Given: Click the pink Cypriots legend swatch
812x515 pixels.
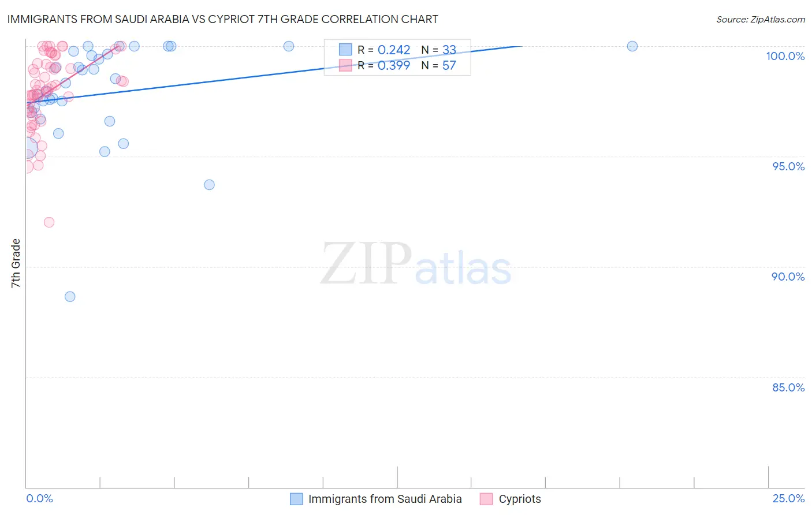Looking at the screenshot, I should coord(486,499).
